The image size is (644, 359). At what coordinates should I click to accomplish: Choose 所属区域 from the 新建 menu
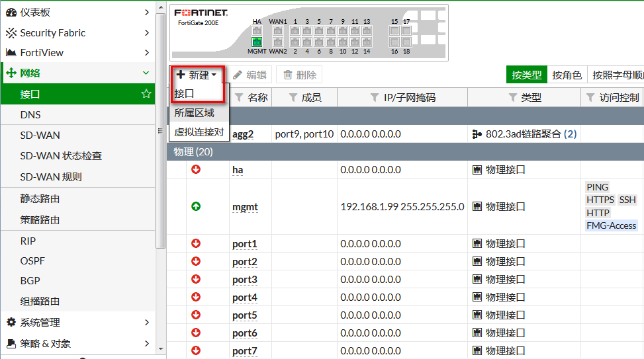[x=194, y=113]
